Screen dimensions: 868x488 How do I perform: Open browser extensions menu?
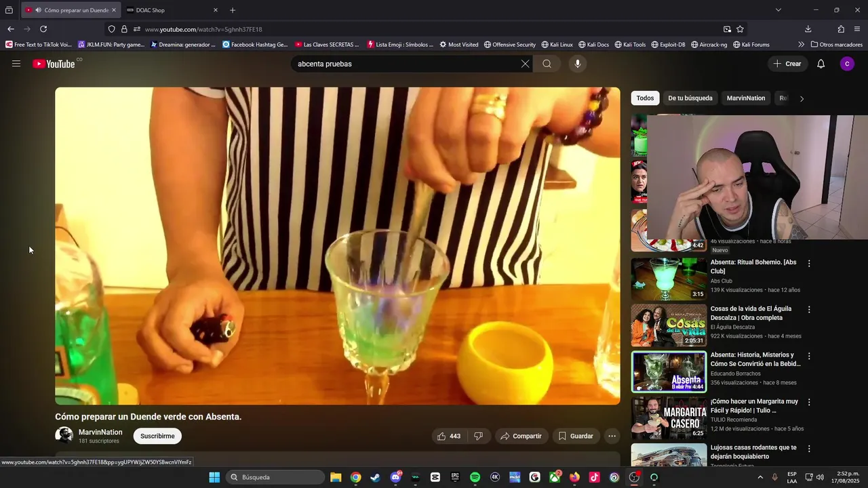click(841, 29)
